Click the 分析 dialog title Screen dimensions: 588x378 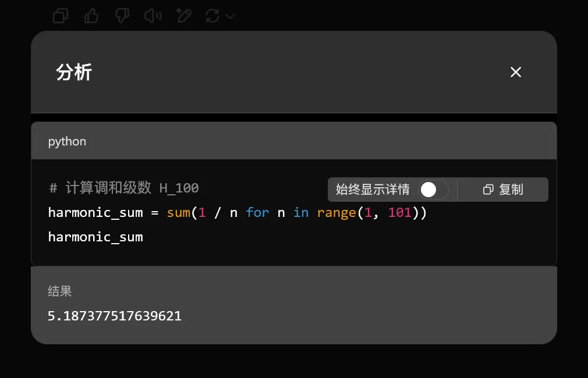click(x=74, y=73)
